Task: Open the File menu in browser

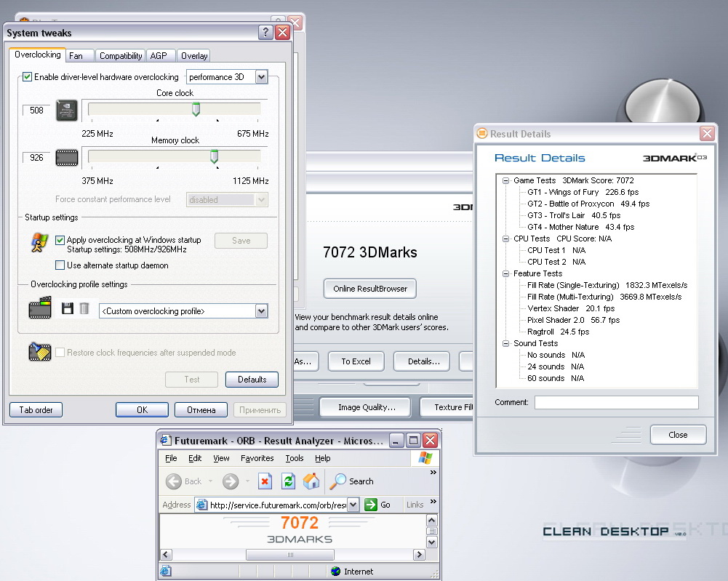Action: (171, 458)
